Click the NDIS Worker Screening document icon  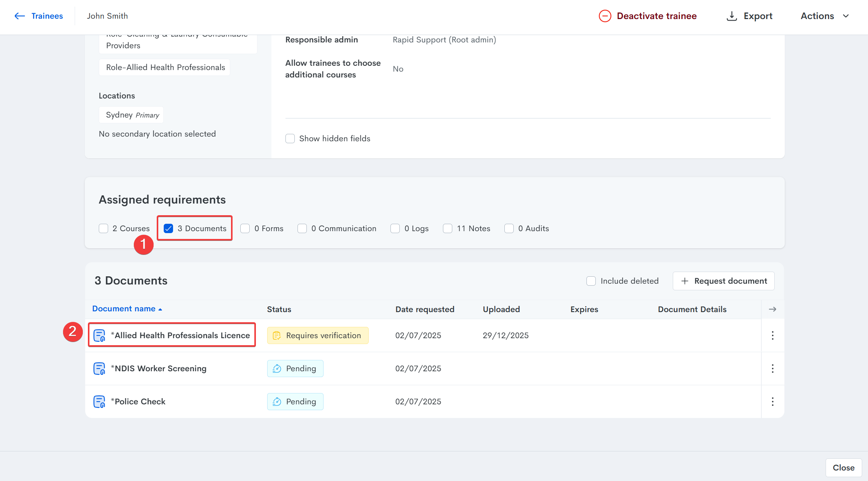tap(99, 369)
